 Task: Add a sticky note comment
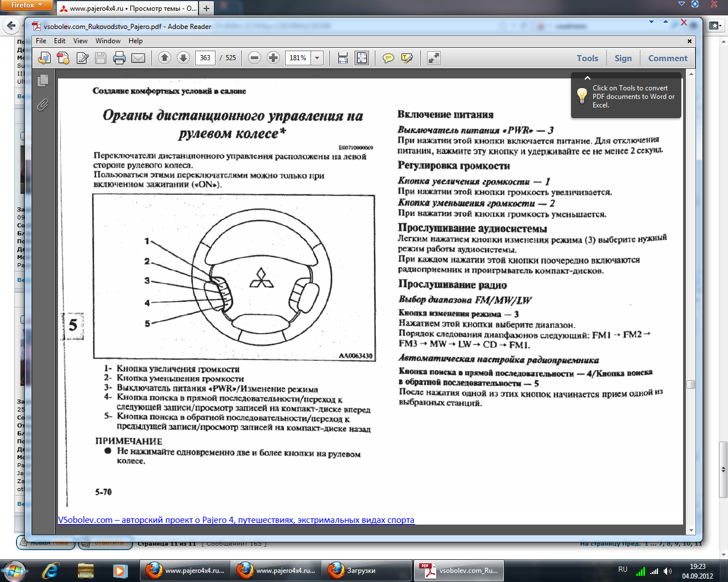tap(388, 58)
